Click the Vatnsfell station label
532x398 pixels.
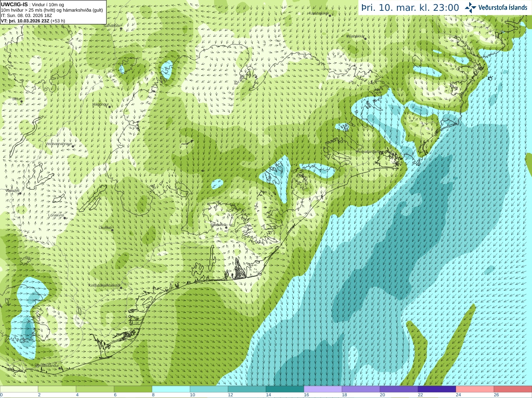12,191
